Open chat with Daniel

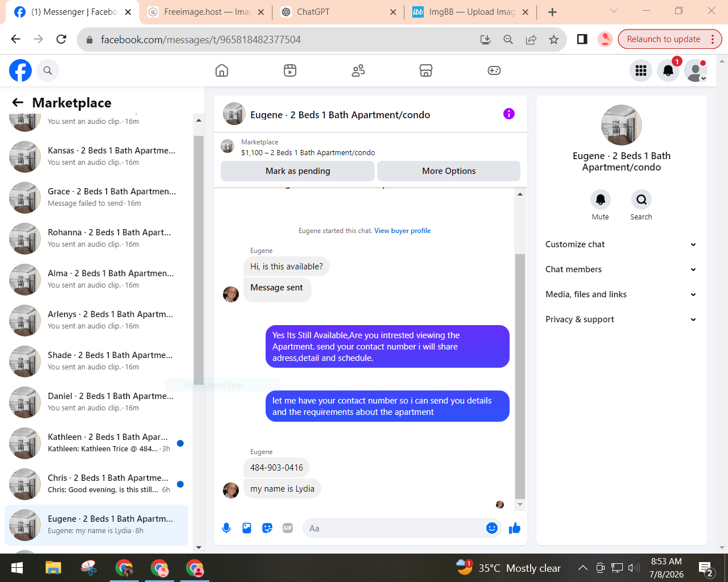coord(97,402)
